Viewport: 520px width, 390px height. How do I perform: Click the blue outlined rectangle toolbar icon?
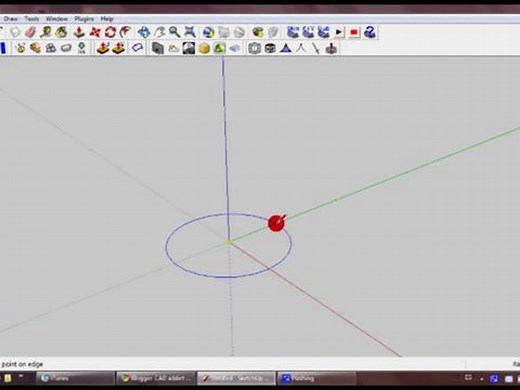[x=137, y=48]
